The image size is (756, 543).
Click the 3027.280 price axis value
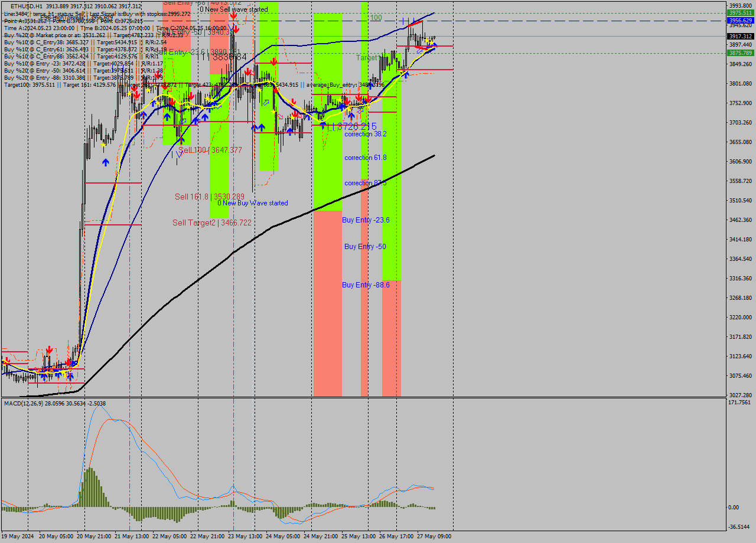pyautogui.click(x=741, y=395)
